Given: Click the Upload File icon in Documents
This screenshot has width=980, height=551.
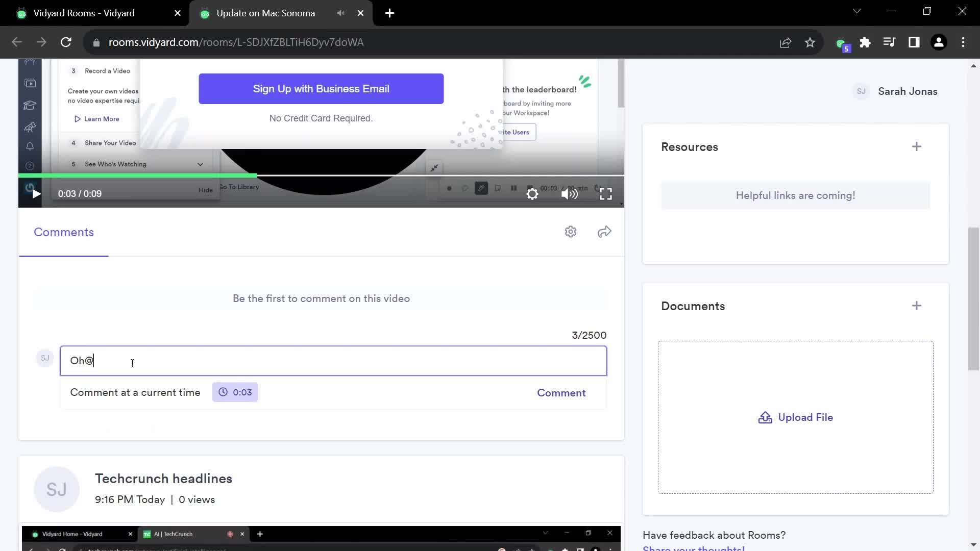Looking at the screenshot, I should [765, 417].
